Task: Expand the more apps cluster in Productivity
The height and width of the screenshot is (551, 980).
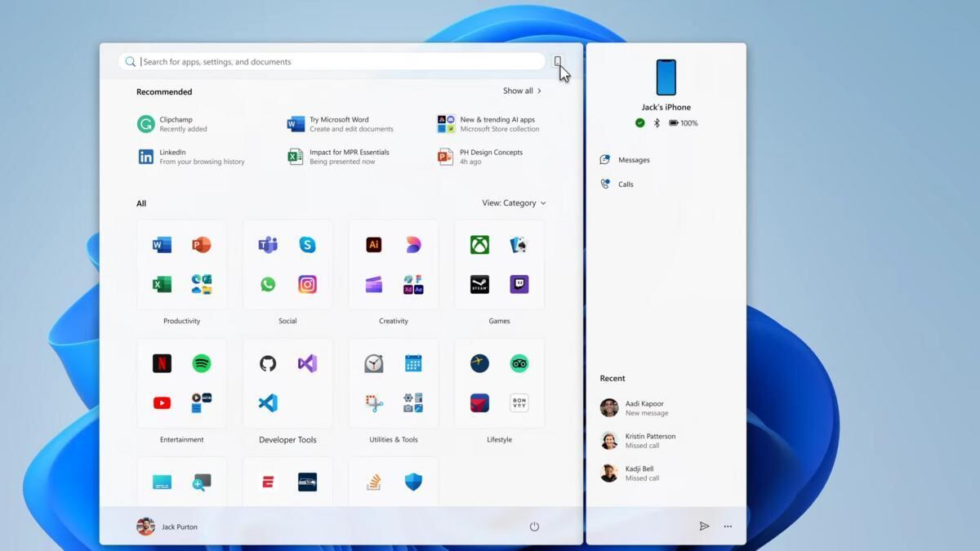Action: (202, 284)
